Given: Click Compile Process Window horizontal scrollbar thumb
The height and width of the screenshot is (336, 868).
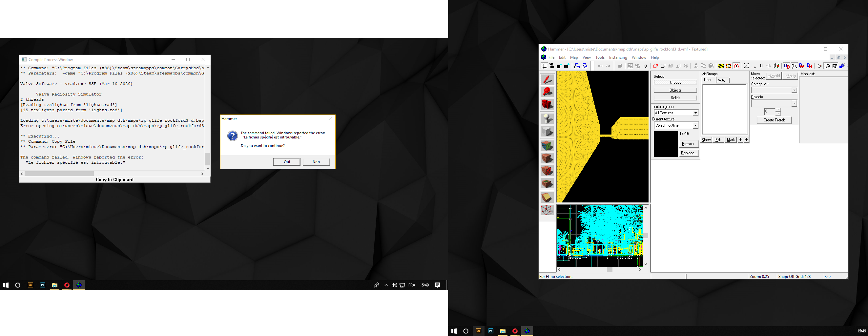Looking at the screenshot, I should point(59,174).
